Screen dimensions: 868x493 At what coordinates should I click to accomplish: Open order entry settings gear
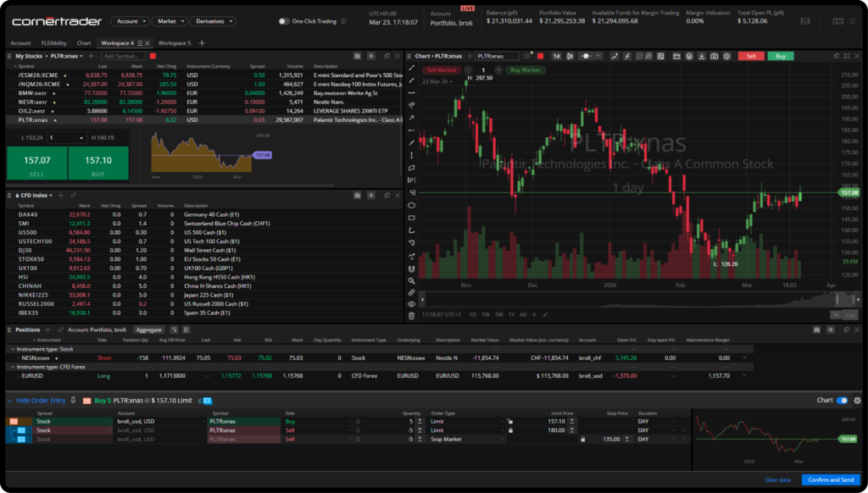coord(858,401)
